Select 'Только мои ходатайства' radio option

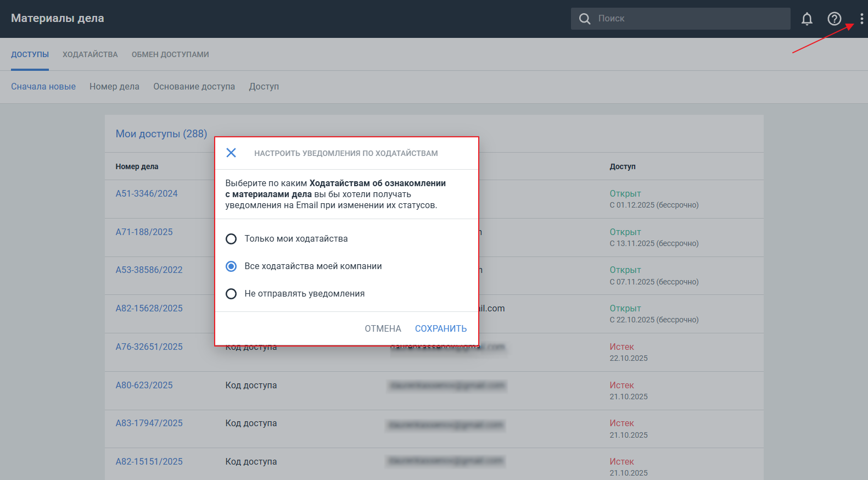pos(231,239)
